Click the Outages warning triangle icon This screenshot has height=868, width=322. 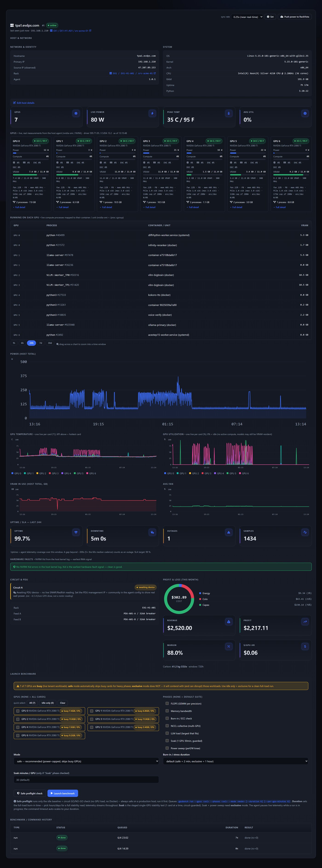pos(229,532)
